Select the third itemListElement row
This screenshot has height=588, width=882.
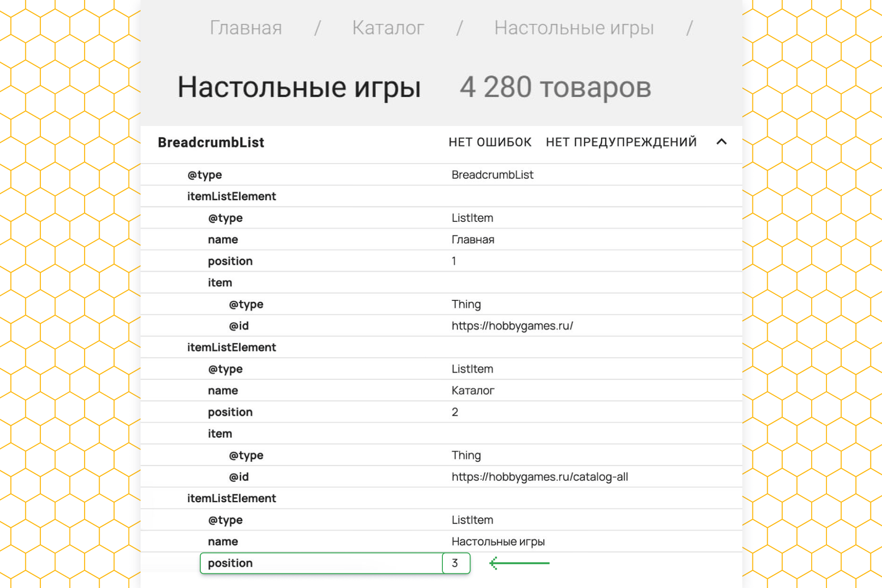click(x=232, y=498)
